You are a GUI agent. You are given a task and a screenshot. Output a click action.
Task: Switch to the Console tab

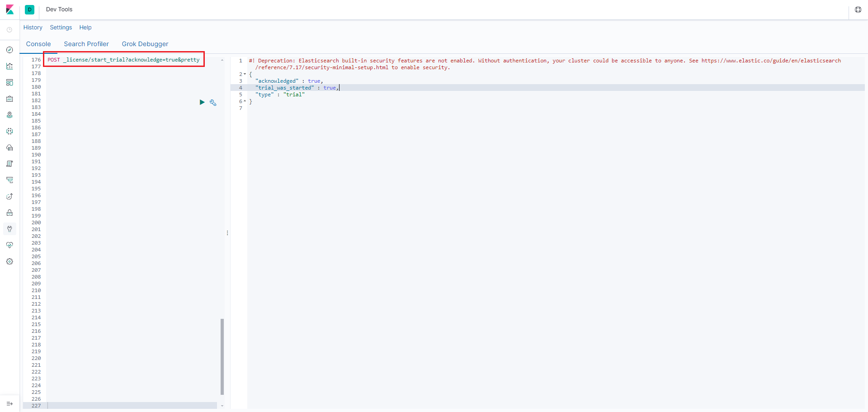click(x=38, y=44)
